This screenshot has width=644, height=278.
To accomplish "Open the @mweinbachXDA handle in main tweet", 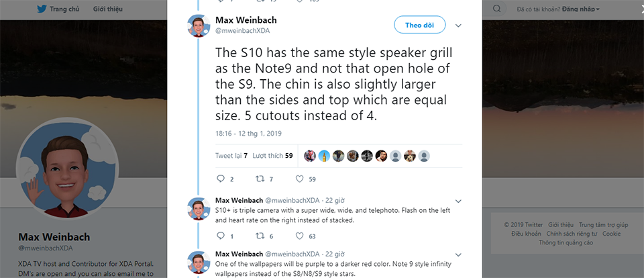I will pyautogui.click(x=242, y=30).
